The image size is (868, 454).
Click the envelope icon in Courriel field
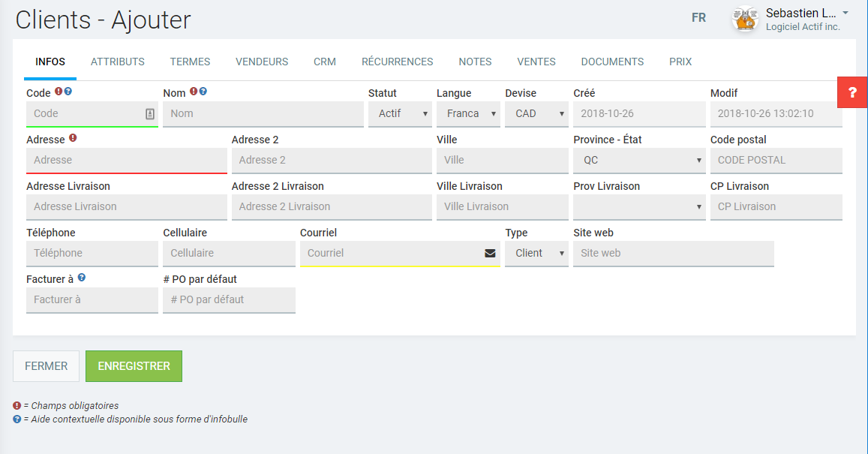click(490, 254)
